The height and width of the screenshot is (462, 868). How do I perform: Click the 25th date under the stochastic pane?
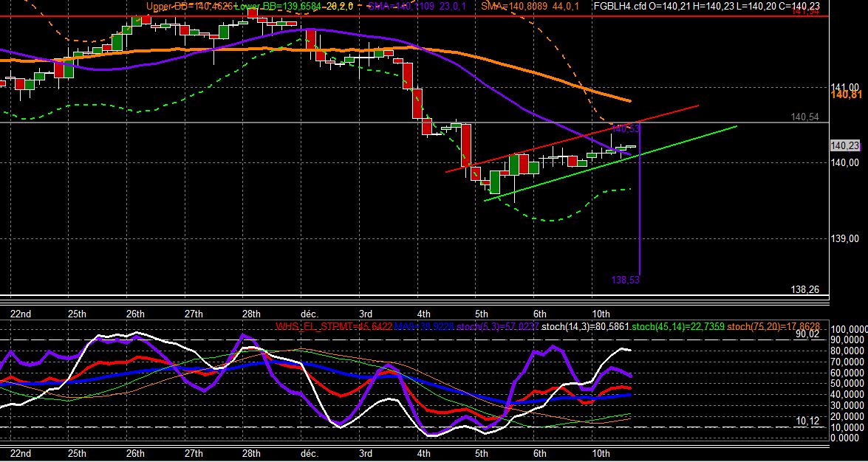(x=77, y=454)
